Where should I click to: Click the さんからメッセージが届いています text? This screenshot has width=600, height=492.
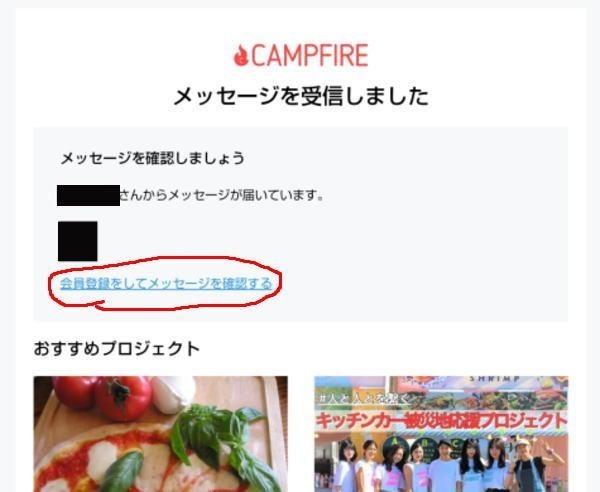222,195
